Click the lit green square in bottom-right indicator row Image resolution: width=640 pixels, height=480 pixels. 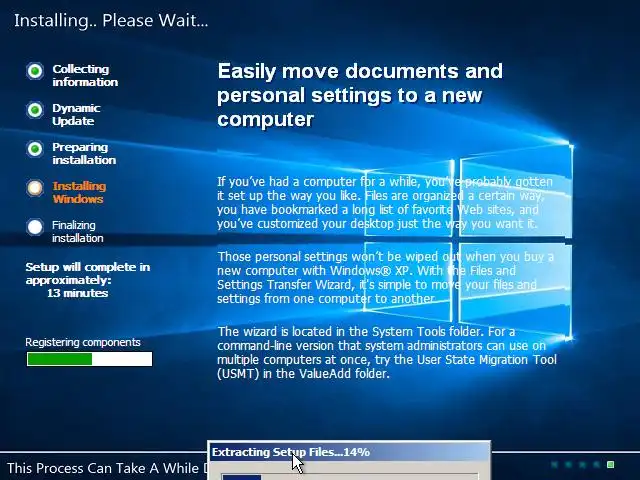click(x=611, y=464)
